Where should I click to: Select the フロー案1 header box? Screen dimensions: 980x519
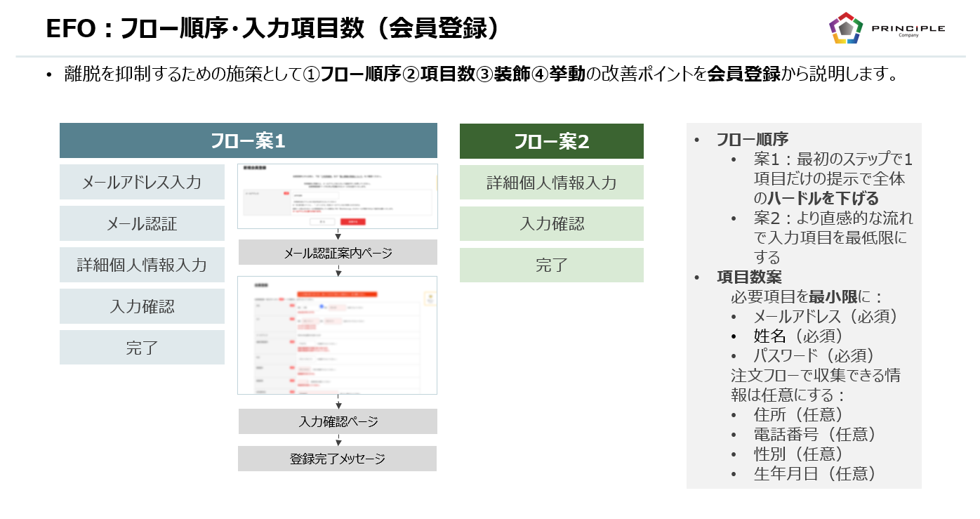(x=249, y=140)
